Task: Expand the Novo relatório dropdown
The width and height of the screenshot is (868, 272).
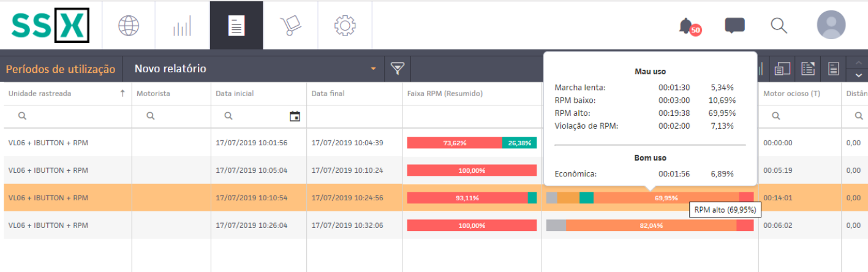Action: click(x=372, y=69)
